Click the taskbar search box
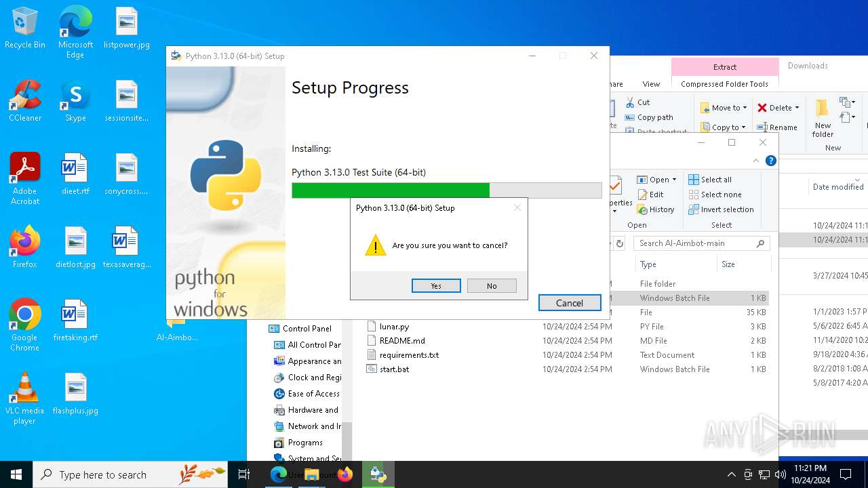868x488 pixels. tap(130, 474)
